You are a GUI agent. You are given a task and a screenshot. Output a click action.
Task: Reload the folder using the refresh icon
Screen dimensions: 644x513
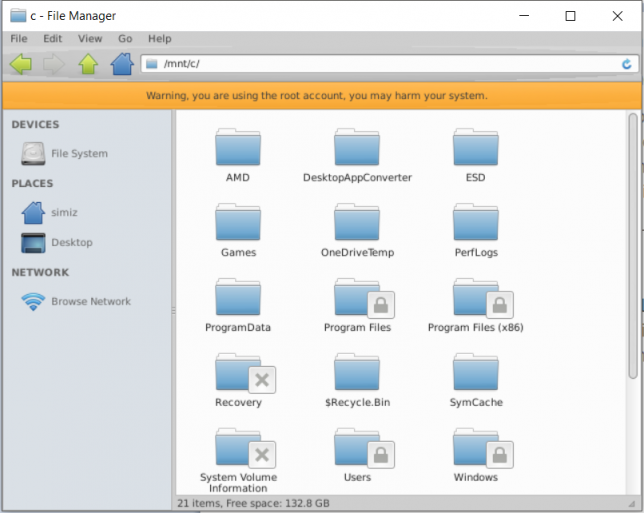pos(627,64)
